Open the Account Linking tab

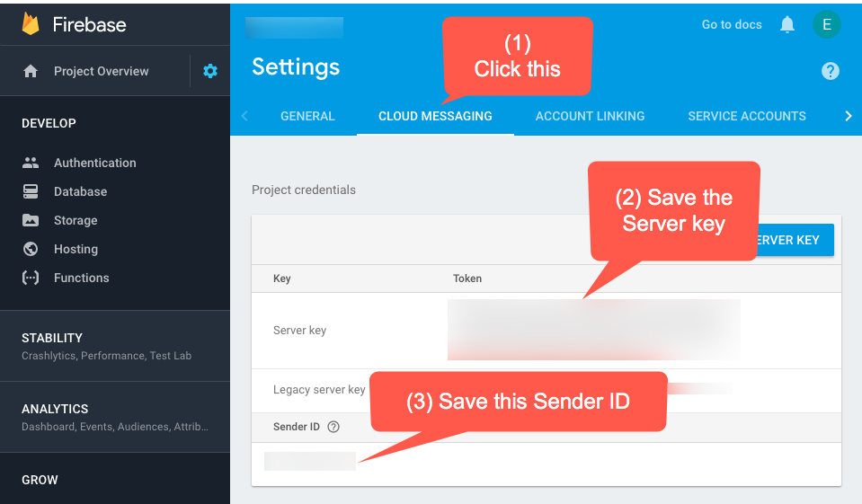(590, 116)
